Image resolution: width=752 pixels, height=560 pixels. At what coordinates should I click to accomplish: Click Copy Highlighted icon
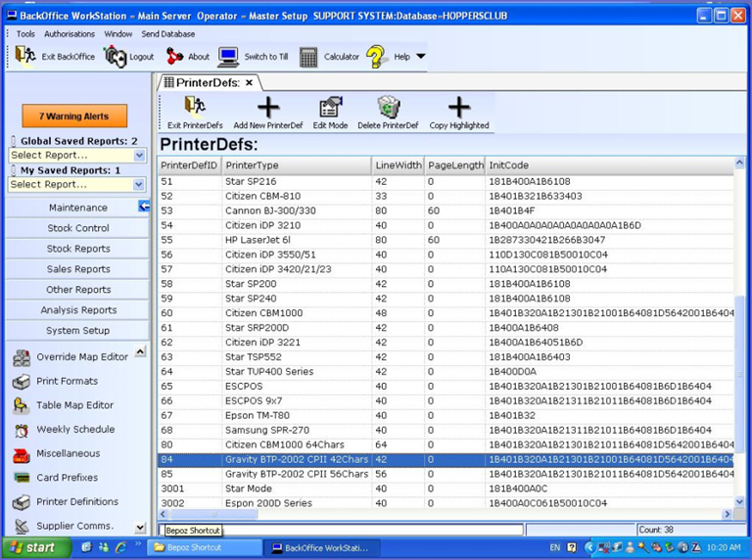tap(458, 108)
